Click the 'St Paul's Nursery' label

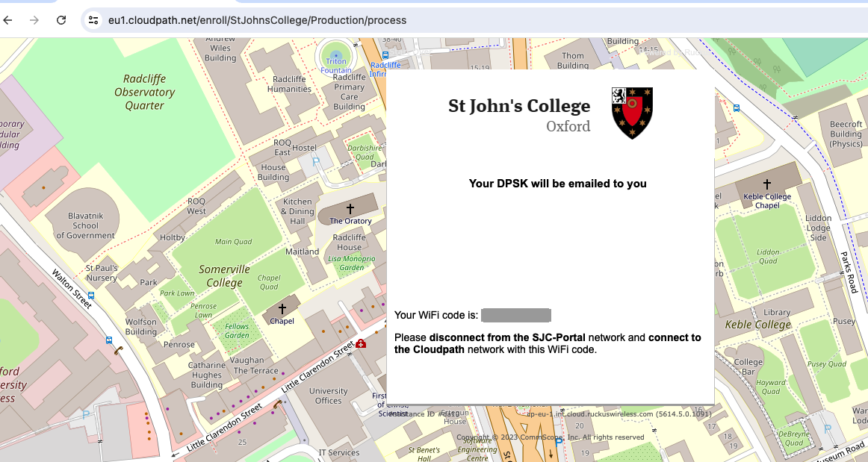tap(102, 272)
